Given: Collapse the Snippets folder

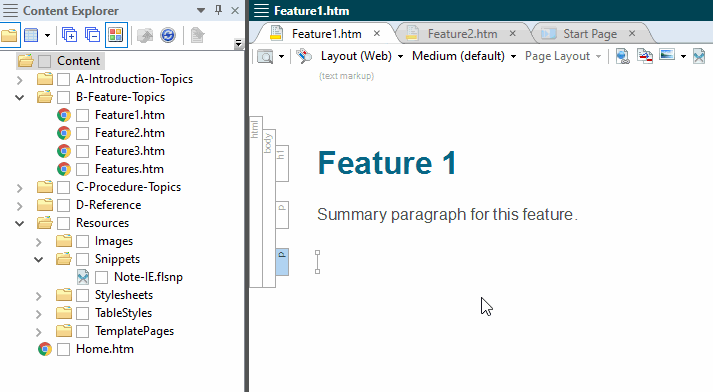Looking at the screenshot, I should point(39,259).
